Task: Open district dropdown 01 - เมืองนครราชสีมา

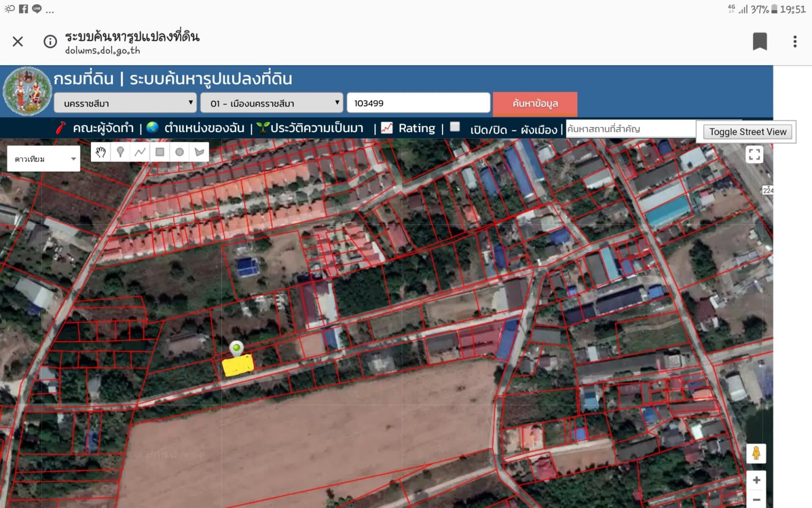Action: (271, 103)
